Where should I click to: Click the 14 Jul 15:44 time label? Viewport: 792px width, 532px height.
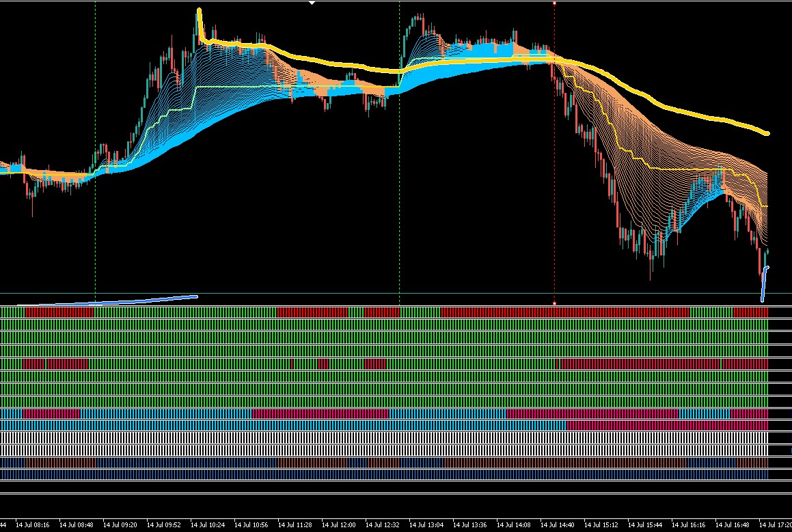[645, 525]
